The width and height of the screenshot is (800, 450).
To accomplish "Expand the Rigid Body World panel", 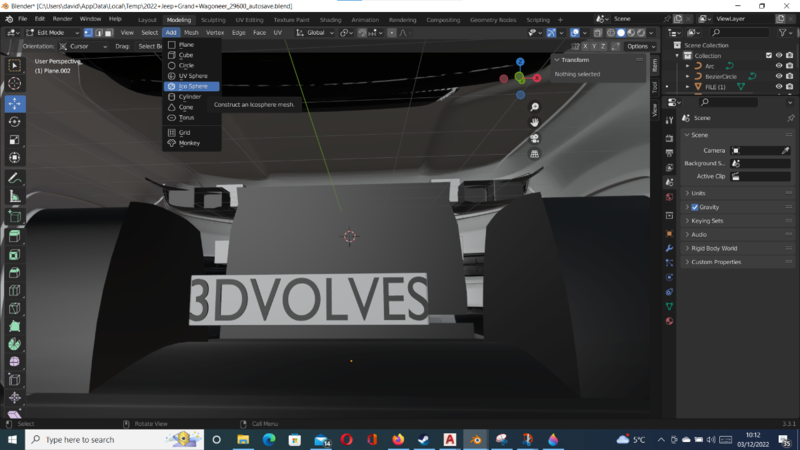I will [714, 248].
